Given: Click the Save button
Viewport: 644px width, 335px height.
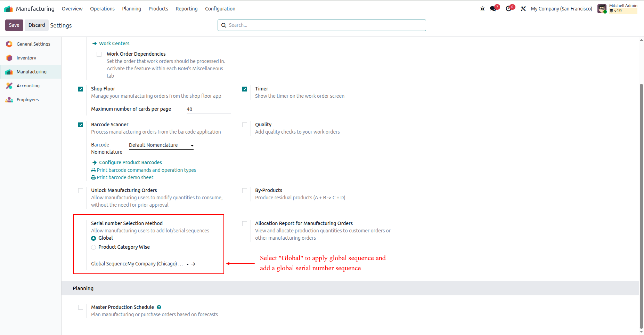Looking at the screenshot, I should [14, 25].
